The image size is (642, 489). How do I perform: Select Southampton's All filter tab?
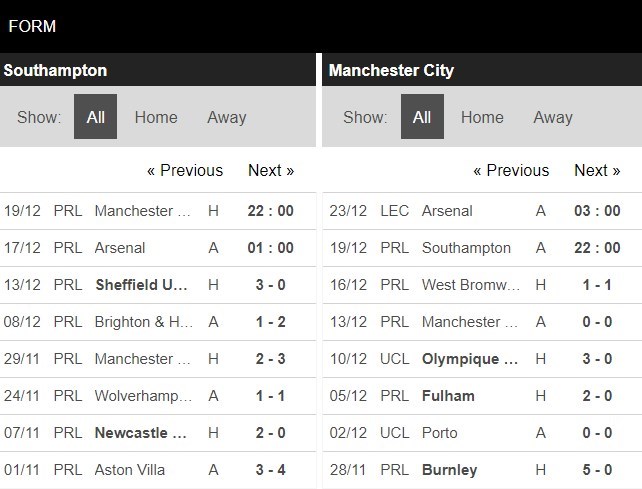click(96, 117)
